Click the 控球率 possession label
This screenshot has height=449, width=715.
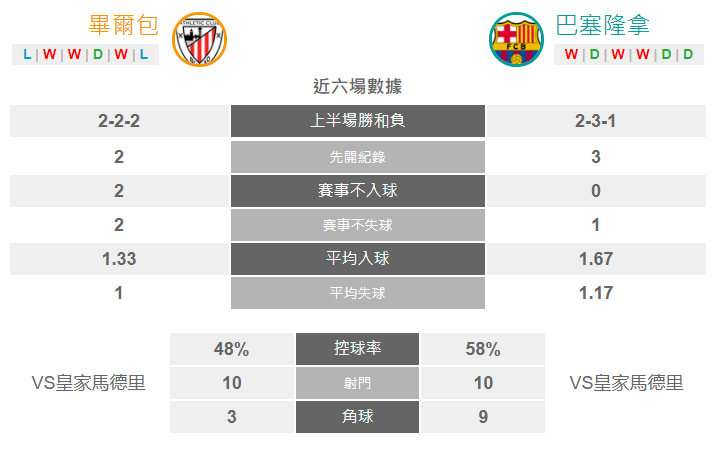[x=358, y=349]
